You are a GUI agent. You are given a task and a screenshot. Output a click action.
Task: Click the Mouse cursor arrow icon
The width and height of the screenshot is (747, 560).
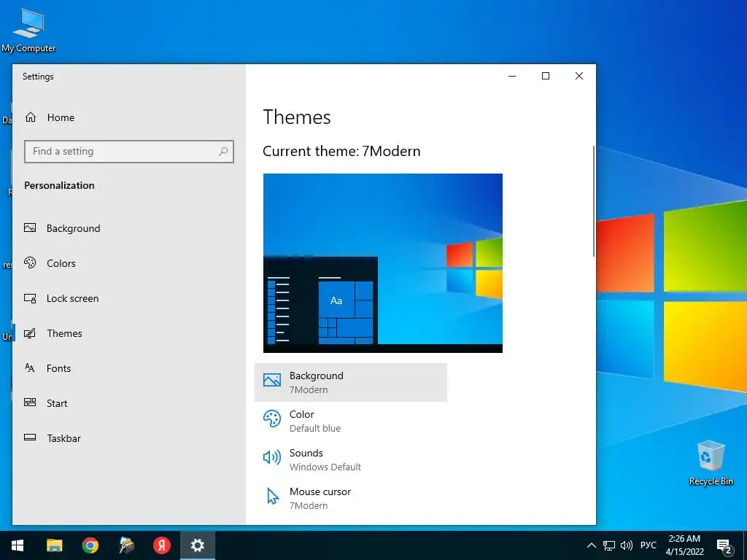273,496
